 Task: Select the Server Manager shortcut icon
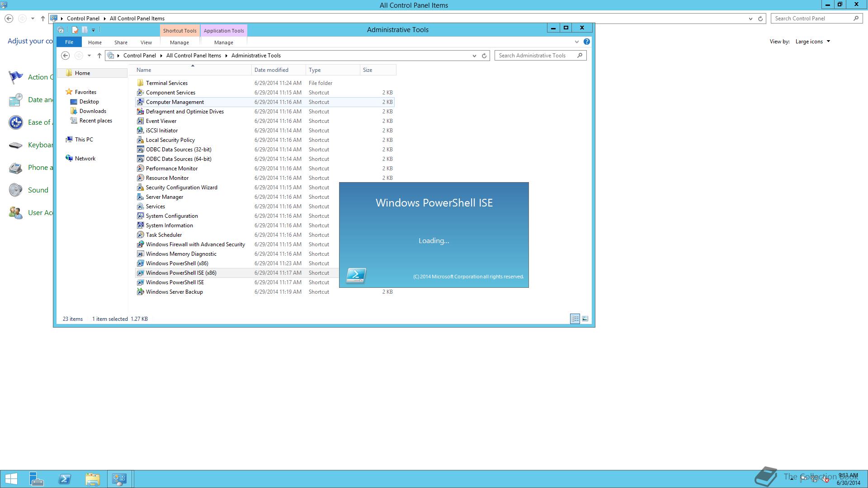click(x=140, y=197)
